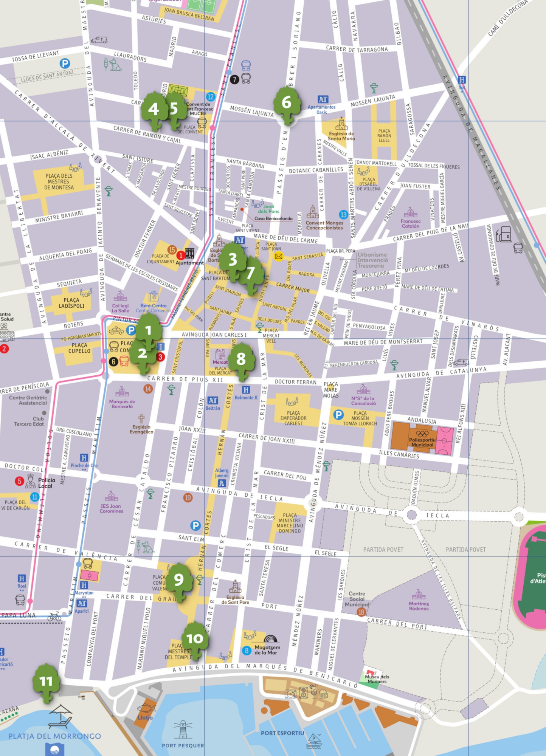Click the Museu dels Mariners label
This screenshot has height=756, width=546.
pos(377,679)
